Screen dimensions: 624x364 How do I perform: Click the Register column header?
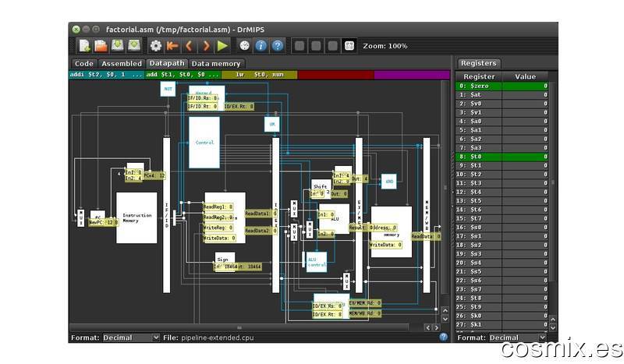(x=479, y=76)
